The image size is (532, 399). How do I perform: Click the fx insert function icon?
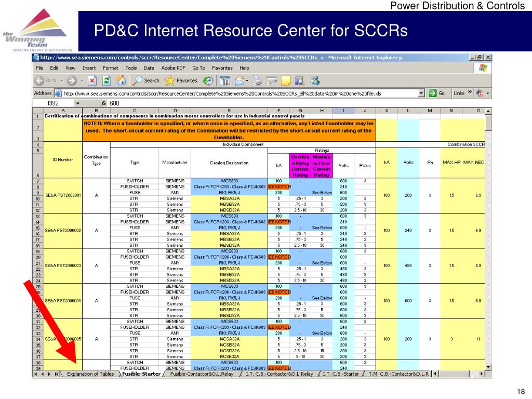point(103,103)
